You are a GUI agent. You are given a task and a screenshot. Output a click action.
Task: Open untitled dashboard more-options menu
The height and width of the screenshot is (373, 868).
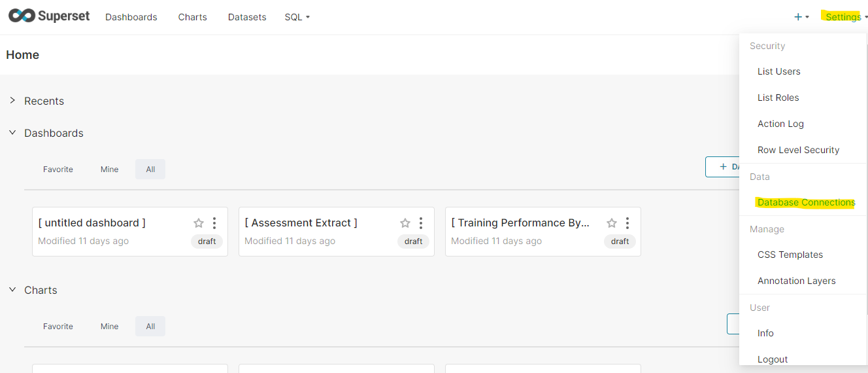[214, 223]
